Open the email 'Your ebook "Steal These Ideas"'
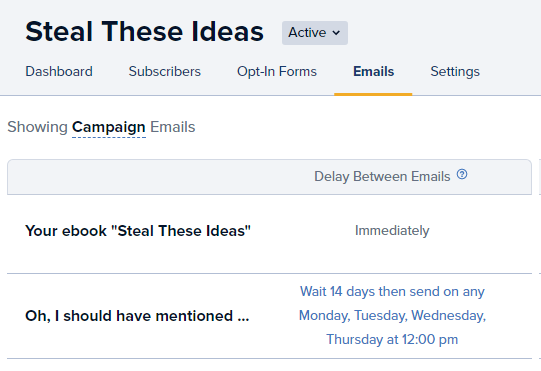The width and height of the screenshot is (541, 371). (x=138, y=231)
